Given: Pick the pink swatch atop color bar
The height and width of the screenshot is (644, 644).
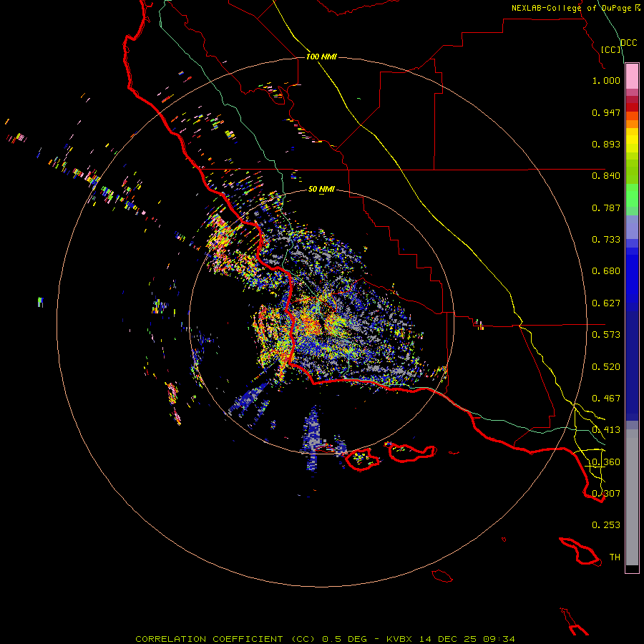Looking at the screenshot, I should click(x=632, y=77).
